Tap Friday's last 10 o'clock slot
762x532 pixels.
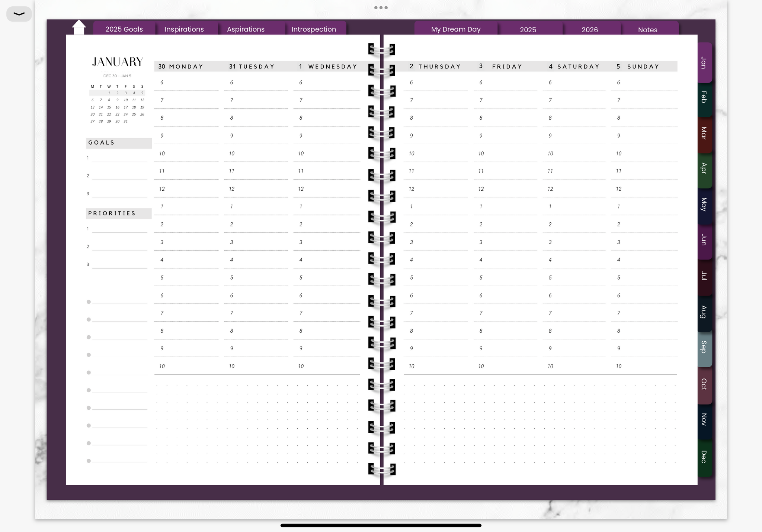[505, 366]
